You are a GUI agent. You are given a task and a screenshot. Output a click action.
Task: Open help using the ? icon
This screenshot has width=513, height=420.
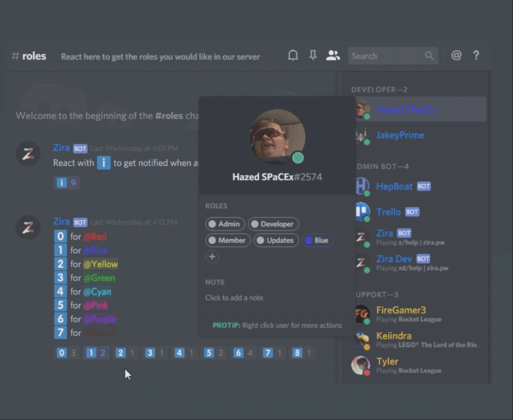476,56
